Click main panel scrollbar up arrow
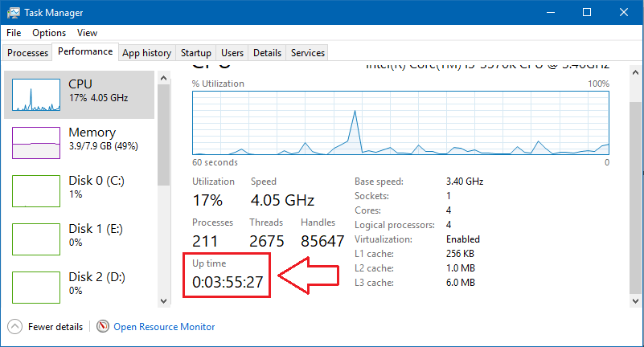The width and height of the screenshot is (644, 347). 635,72
